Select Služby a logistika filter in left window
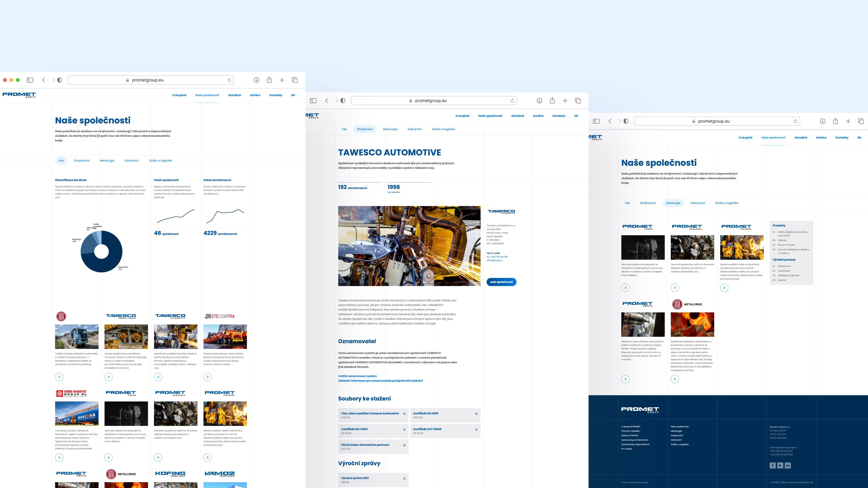Image resolution: width=868 pixels, height=488 pixels. tap(160, 161)
